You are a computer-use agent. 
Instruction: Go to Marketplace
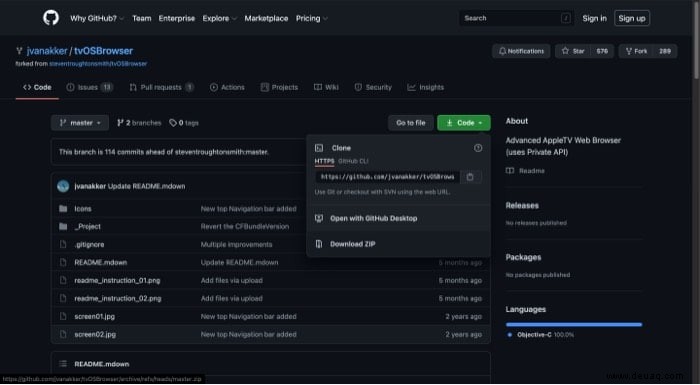(x=266, y=18)
